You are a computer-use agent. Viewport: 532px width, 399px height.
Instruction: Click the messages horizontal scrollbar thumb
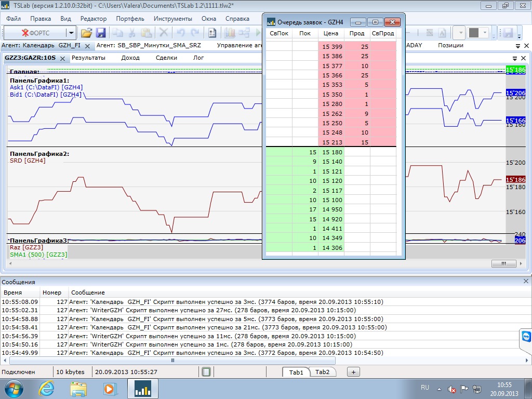[173, 360]
